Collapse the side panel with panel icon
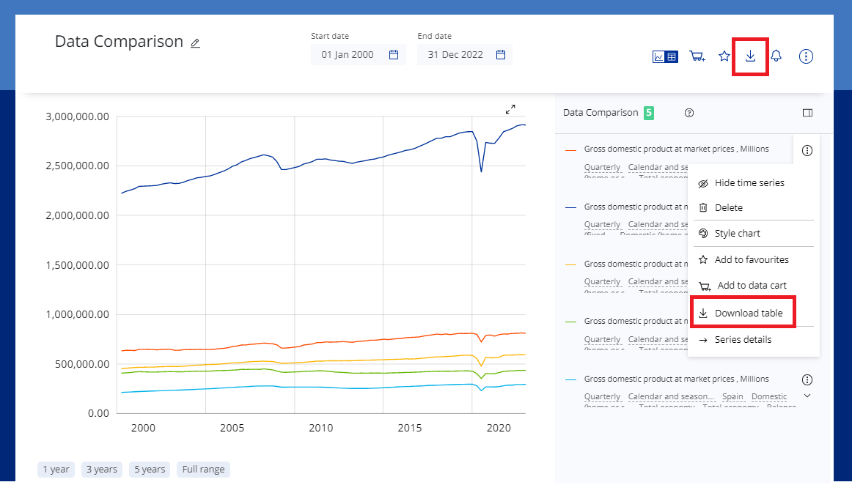Image resolution: width=852 pixels, height=504 pixels. (807, 113)
